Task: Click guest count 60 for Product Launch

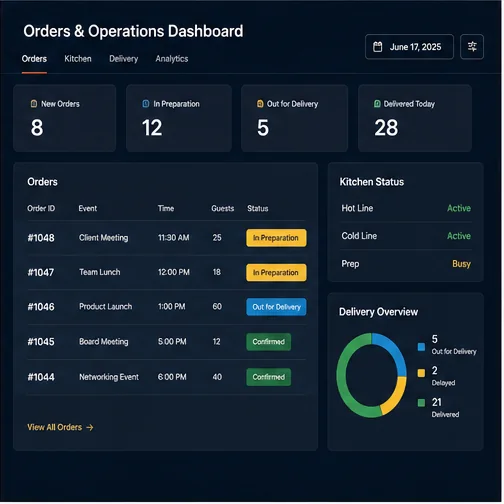Action: (x=218, y=307)
